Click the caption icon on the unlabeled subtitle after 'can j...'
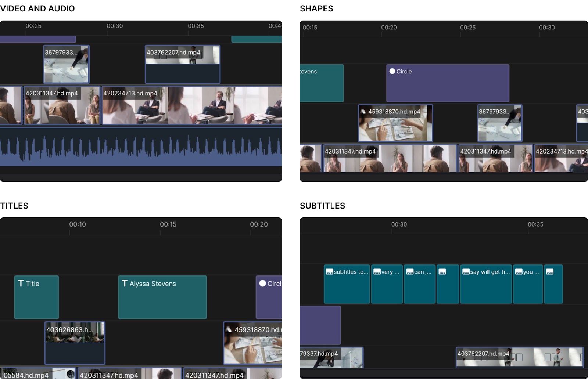588x379 pixels. (x=442, y=272)
